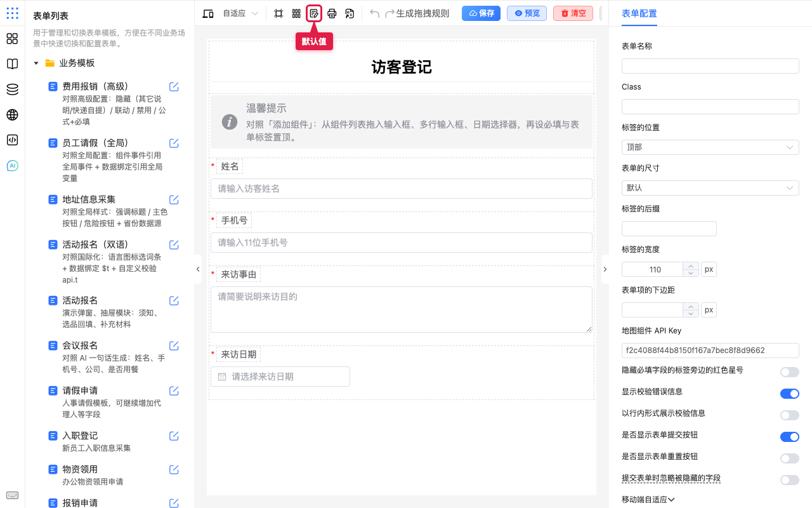Click edit icon for 请假申请

[x=174, y=391]
